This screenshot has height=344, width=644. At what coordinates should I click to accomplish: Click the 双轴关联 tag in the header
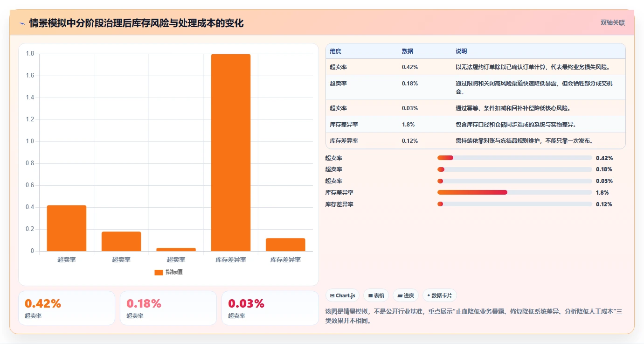(x=612, y=22)
